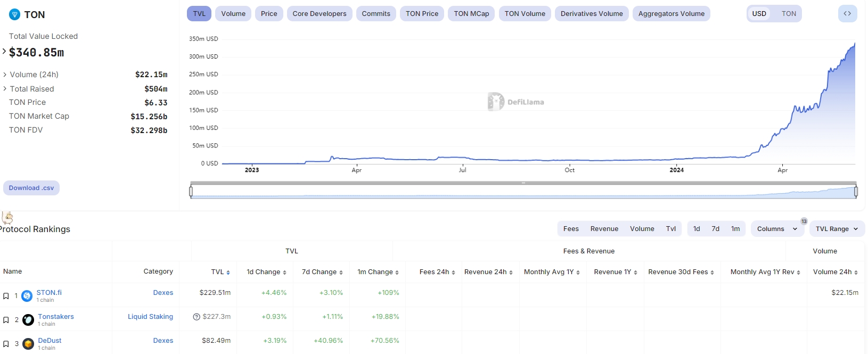Bookmark the Tonstakers protocol
The height and width of the screenshot is (354, 868).
(x=6, y=320)
